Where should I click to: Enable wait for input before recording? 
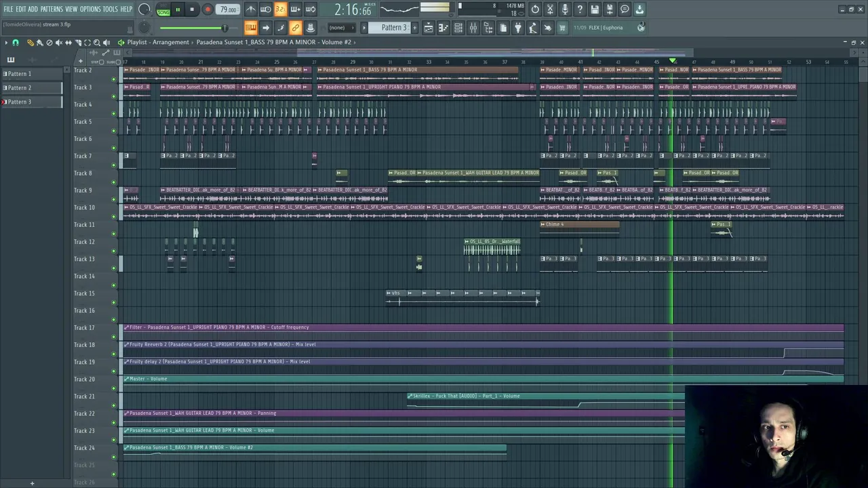point(266,9)
